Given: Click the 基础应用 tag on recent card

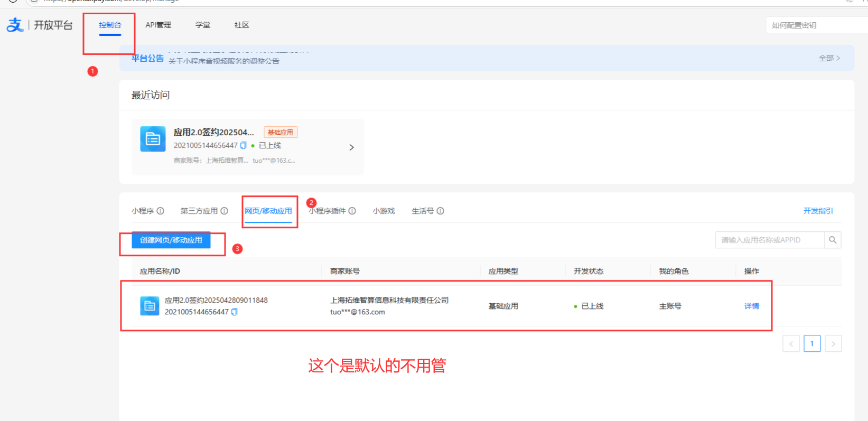Looking at the screenshot, I should (281, 132).
